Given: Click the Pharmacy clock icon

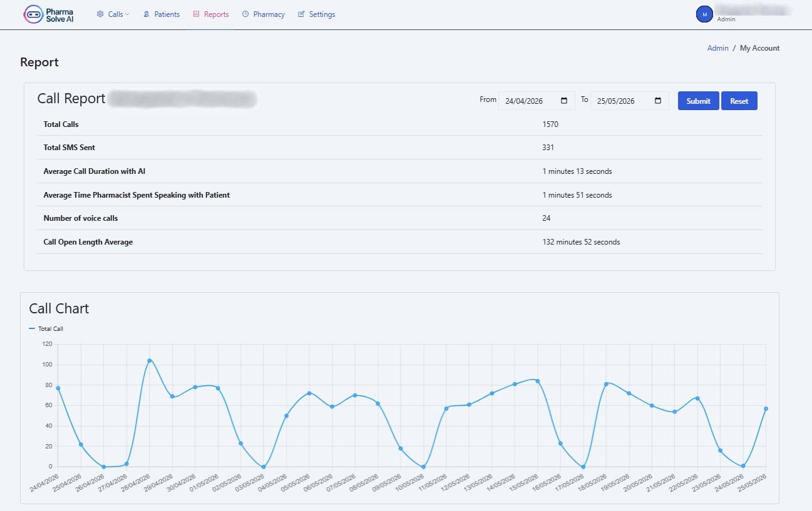Looking at the screenshot, I should coord(245,14).
